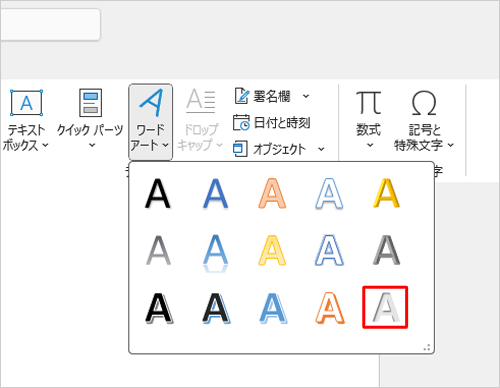Viewport: 500px width, 388px height.
Task: Choose the light blue outline WordArt, first row
Action: click(329, 193)
